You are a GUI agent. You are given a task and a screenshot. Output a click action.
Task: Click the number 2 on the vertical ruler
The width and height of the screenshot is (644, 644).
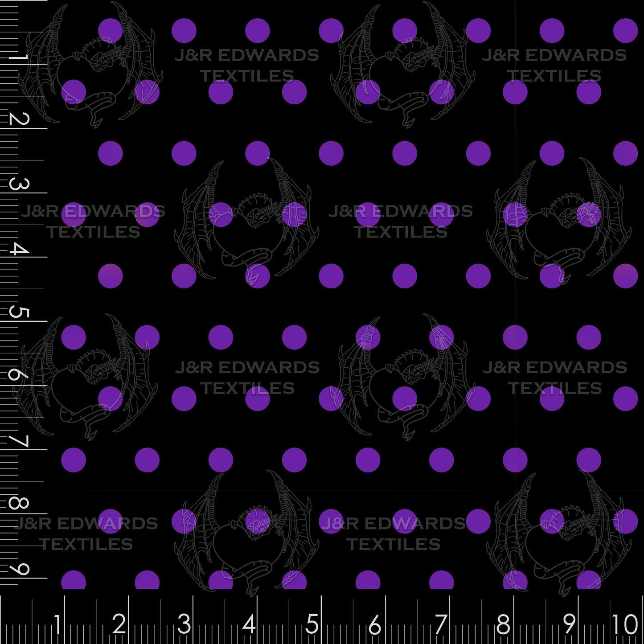point(20,119)
